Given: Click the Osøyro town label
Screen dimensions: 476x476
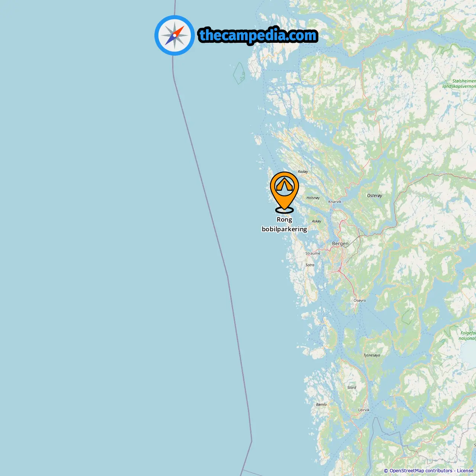Looking at the screenshot, I should click(x=360, y=300).
